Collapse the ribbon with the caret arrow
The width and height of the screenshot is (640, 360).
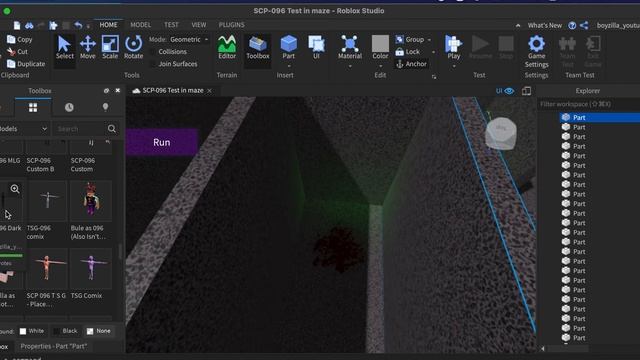pos(518,25)
